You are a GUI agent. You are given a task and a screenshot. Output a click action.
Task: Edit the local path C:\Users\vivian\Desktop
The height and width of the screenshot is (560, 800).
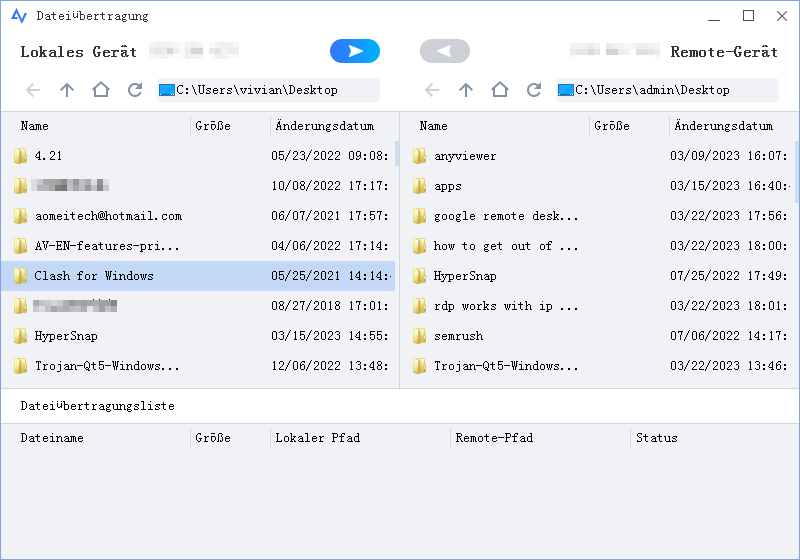click(267, 90)
